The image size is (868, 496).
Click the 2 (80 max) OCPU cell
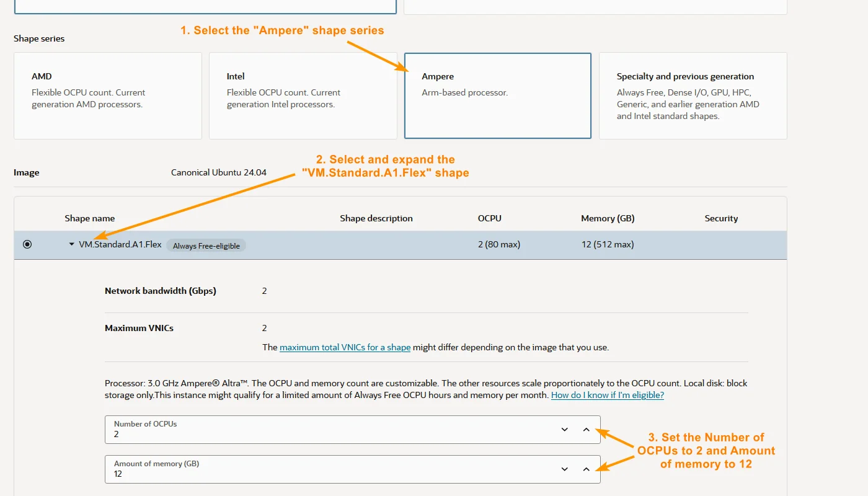pyautogui.click(x=499, y=244)
